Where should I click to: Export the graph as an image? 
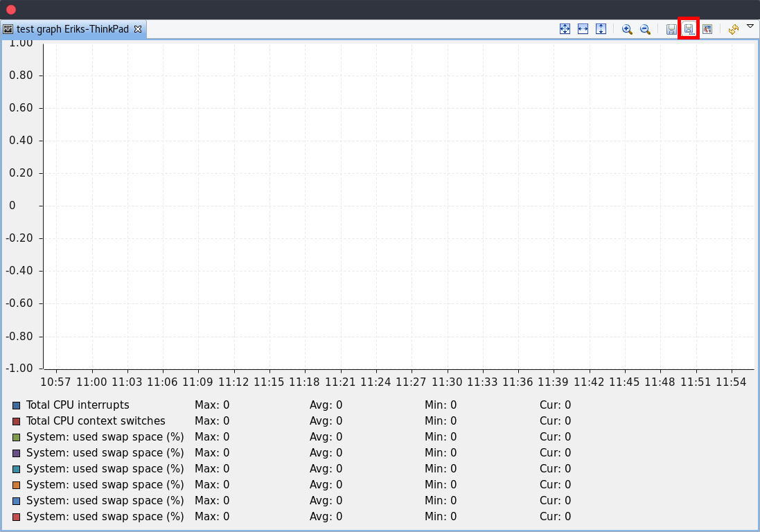pyautogui.click(x=707, y=29)
